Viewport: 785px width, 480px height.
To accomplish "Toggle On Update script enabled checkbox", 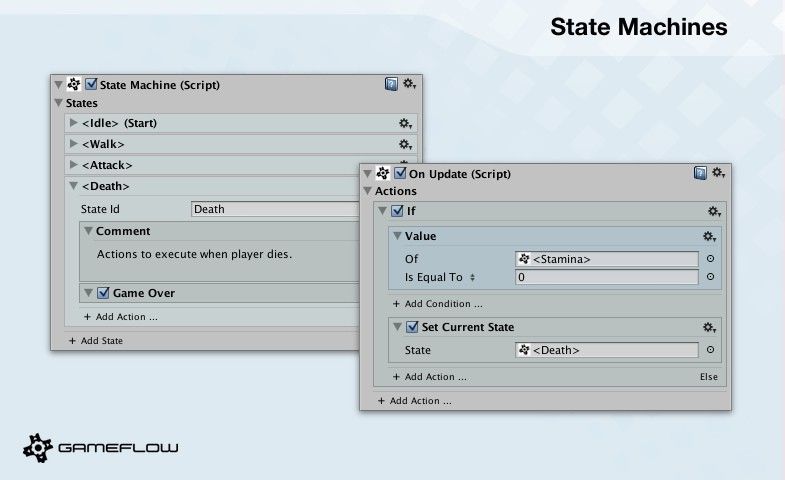I will pyautogui.click(x=400, y=173).
